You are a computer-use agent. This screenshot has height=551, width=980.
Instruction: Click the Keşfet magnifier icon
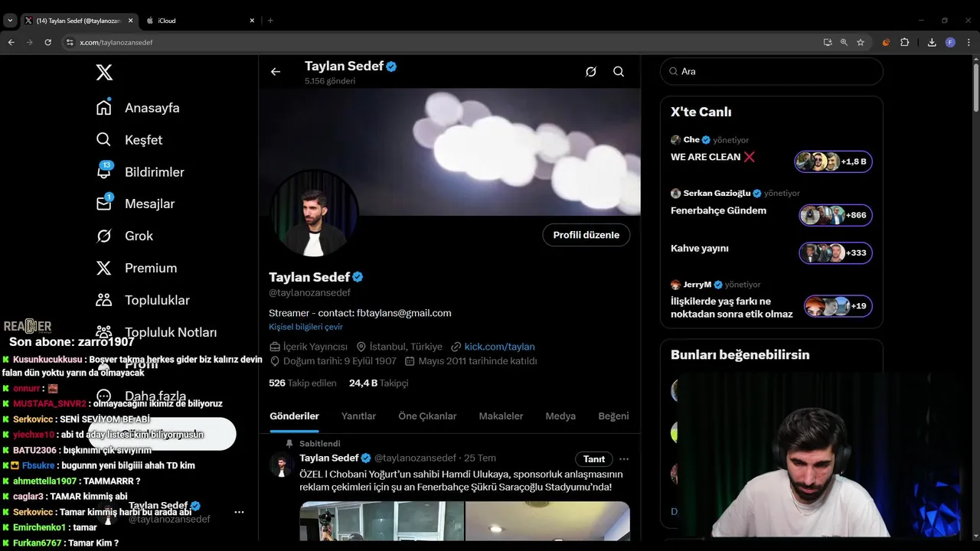tap(103, 140)
